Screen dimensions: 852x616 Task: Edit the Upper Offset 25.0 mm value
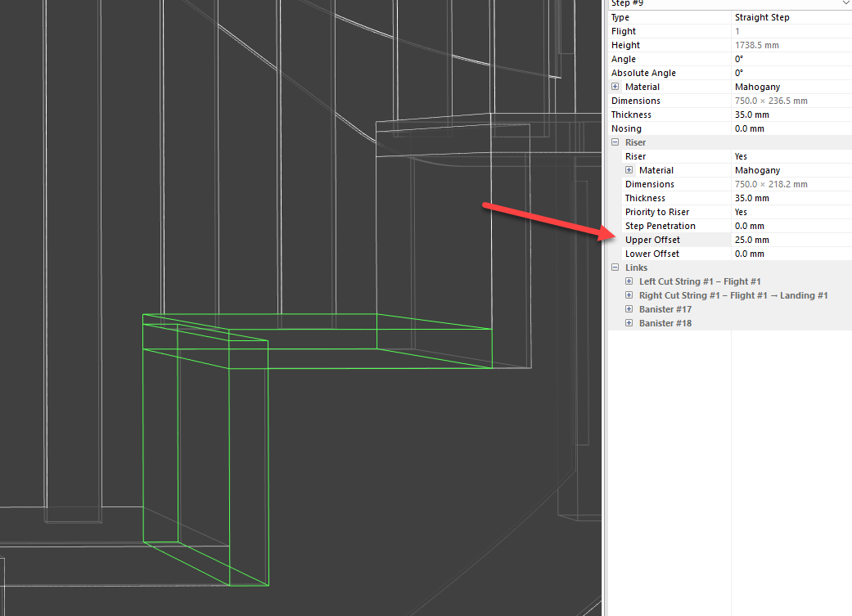[790, 240]
